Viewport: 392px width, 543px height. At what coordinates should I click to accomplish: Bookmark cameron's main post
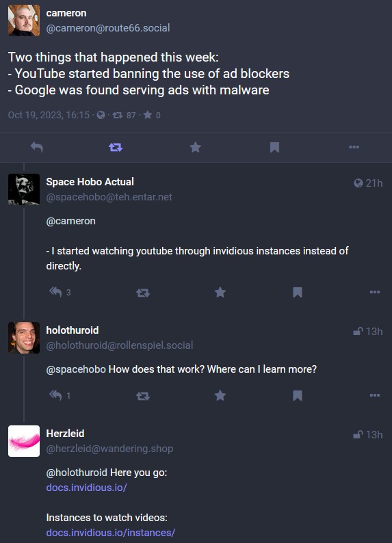[274, 147]
